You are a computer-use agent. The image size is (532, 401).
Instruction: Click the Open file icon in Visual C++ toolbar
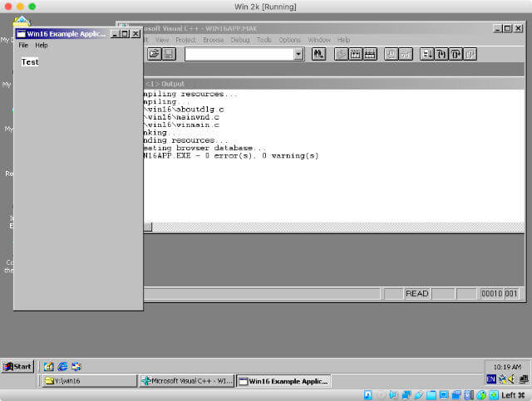click(x=154, y=54)
